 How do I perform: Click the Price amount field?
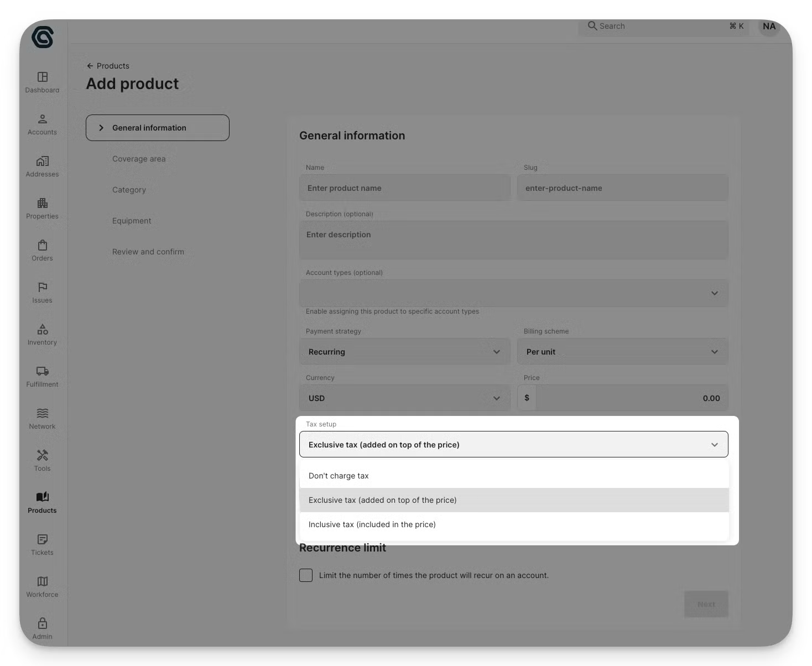click(x=632, y=398)
